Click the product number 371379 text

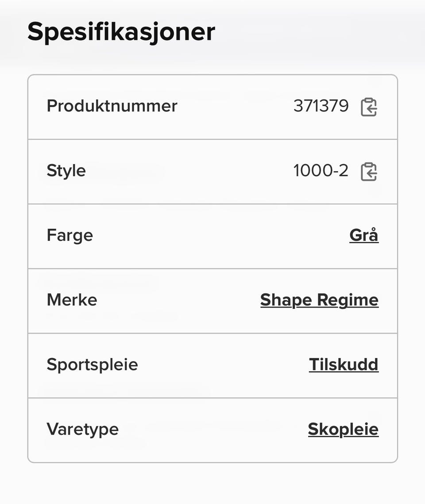[321, 106]
